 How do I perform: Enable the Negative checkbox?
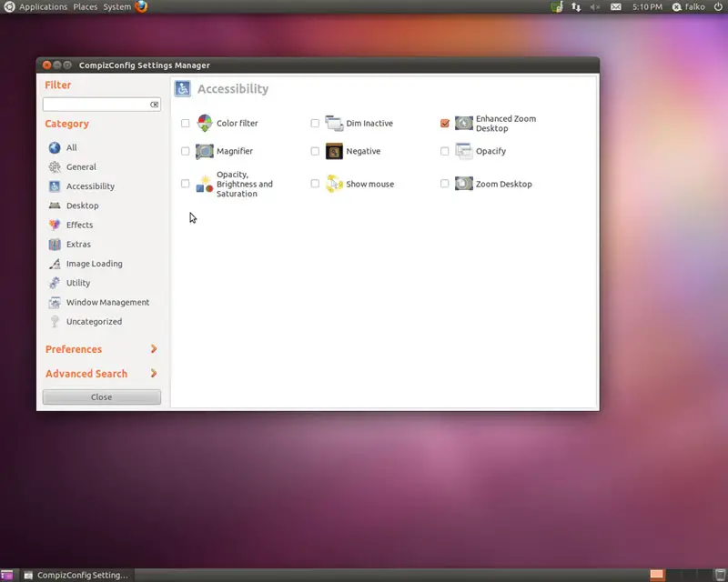[315, 151]
